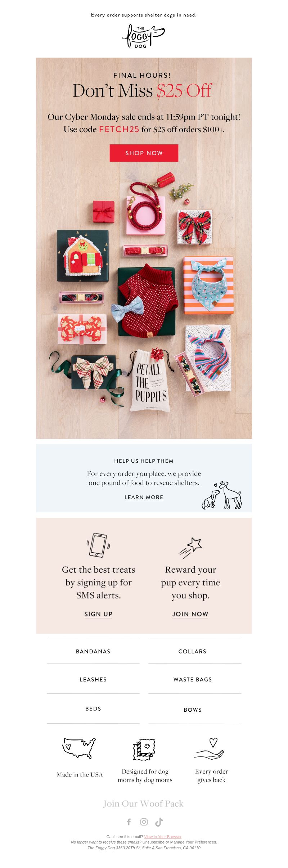This screenshot has width=288, height=868.
Task: Click the phone SMS alerts icon
Action: [x=98, y=545]
